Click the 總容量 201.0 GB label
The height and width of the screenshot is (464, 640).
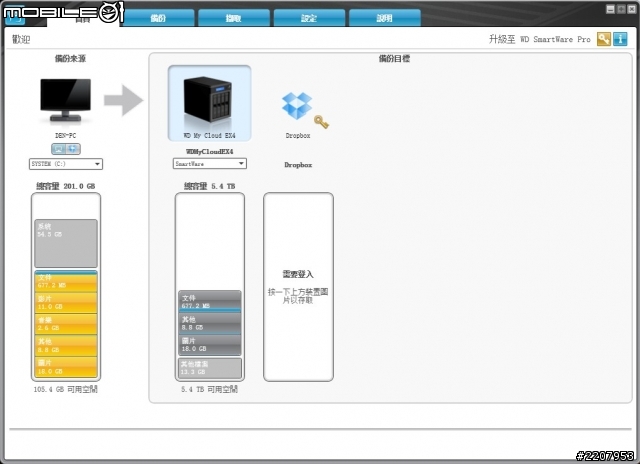(66, 186)
